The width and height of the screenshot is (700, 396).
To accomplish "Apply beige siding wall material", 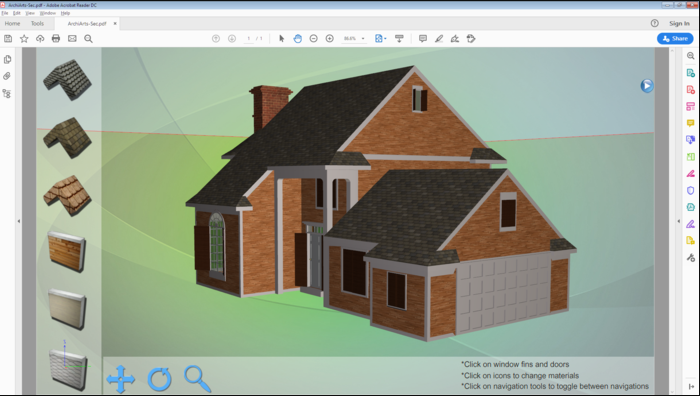I will click(67, 309).
